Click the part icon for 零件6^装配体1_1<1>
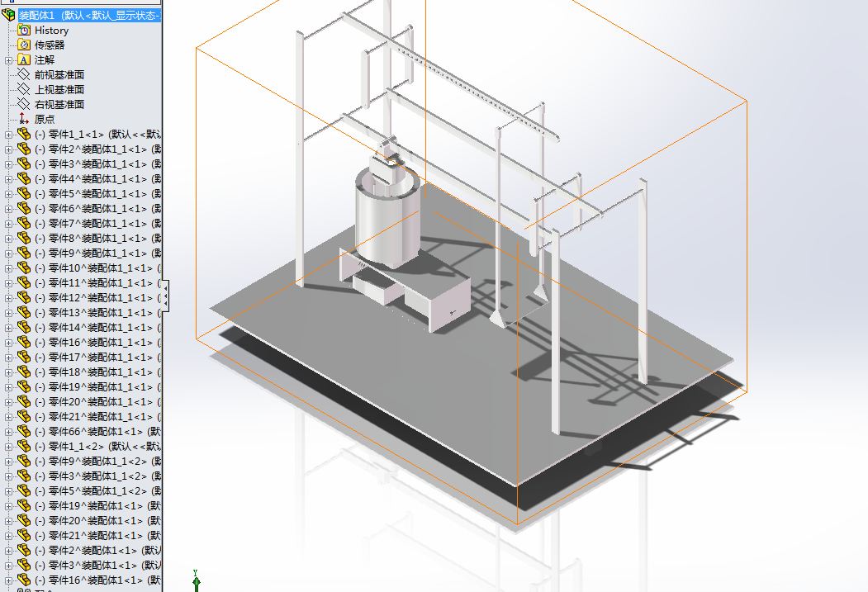 [24, 209]
